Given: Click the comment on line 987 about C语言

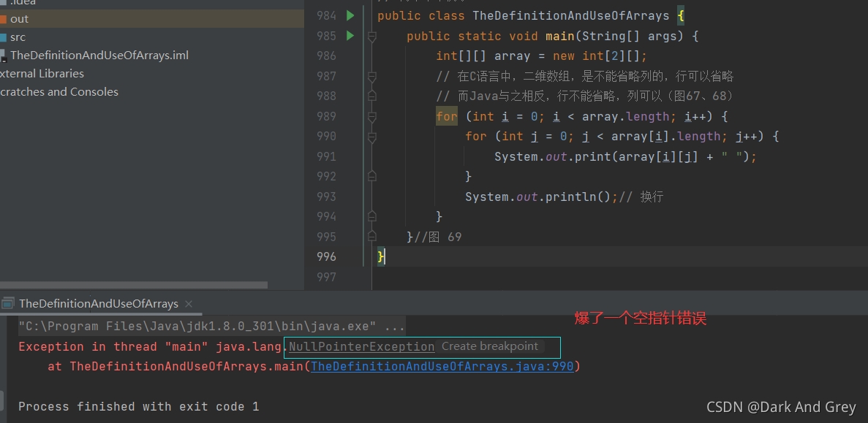Looking at the screenshot, I should [584, 76].
